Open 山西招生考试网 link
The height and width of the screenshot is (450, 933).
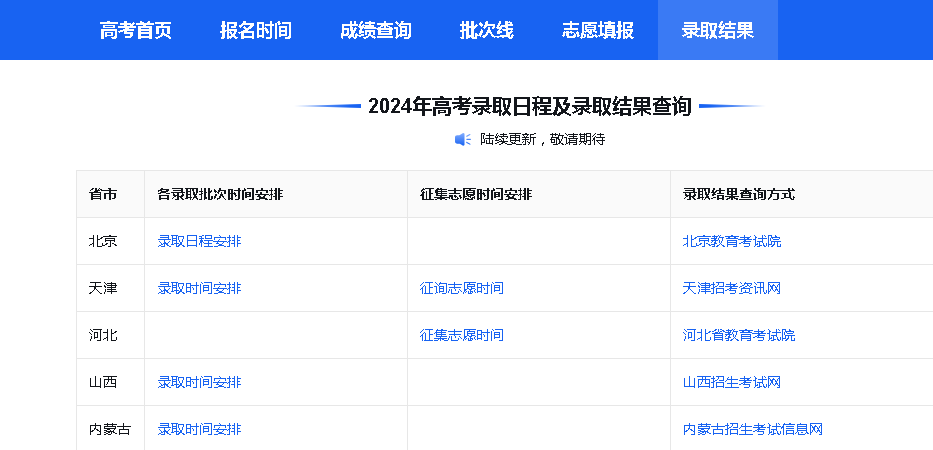pyautogui.click(x=732, y=382)
